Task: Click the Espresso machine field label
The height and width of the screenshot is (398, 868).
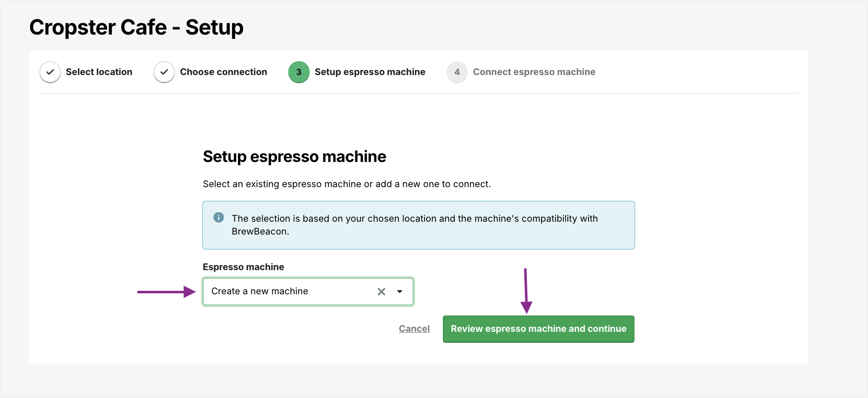Action: click(x=243, y=267)
